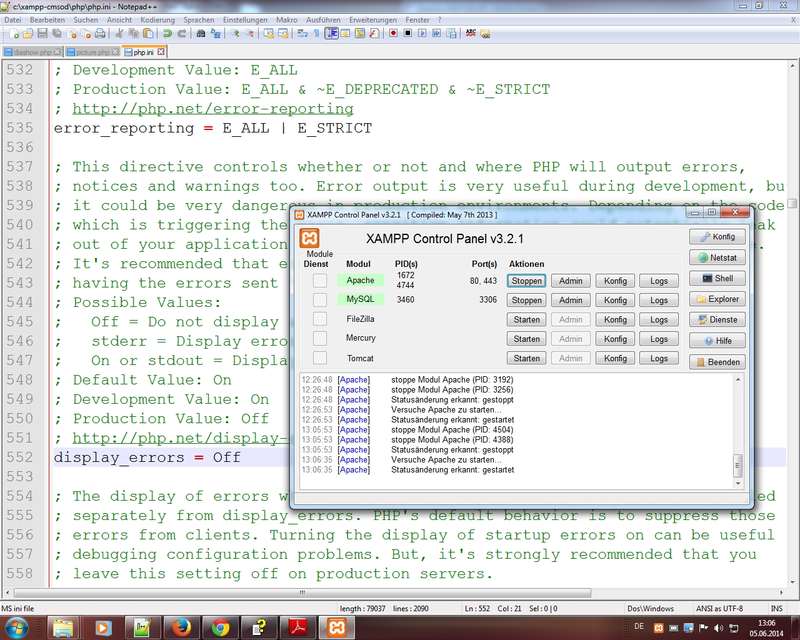Viewport: 800px width, 640px height.
Task: Open the Sprachen menu
Action: (199, 19)
